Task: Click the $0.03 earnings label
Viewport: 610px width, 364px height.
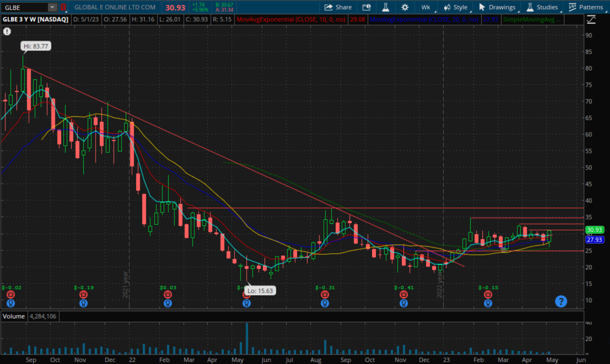Action: tap(168, 288)
